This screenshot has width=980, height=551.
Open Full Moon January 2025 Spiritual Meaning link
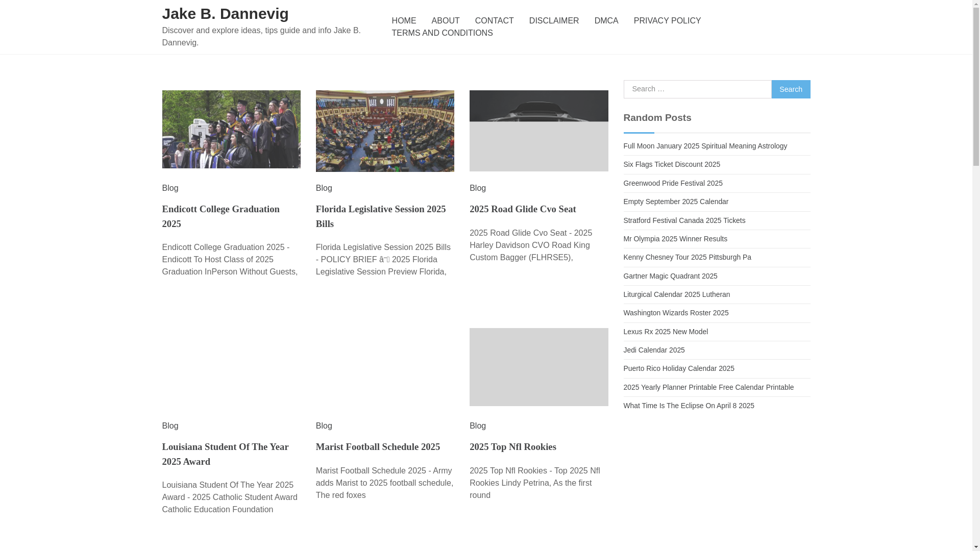(x=705, y=146)
